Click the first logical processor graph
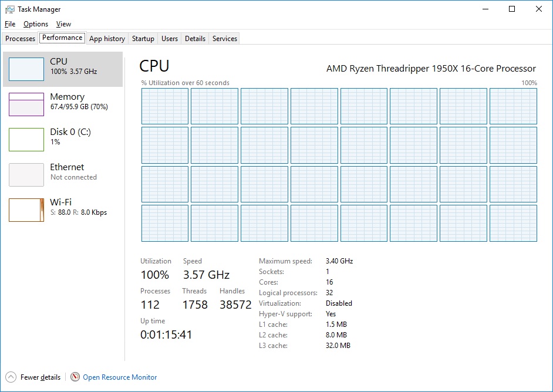The width and height of the screenshot is (553, 392). [x=165, y=106]
